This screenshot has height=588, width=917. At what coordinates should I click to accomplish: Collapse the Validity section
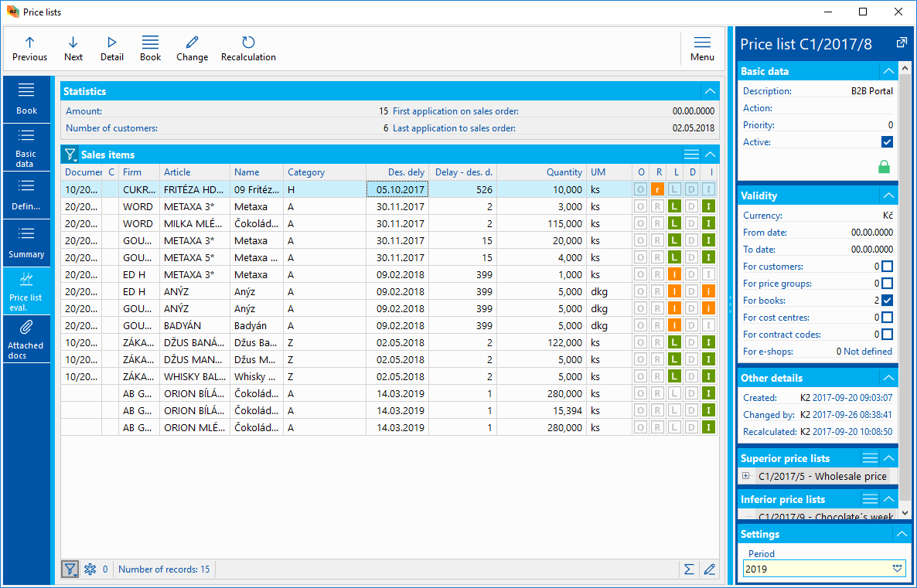[889, 195]
